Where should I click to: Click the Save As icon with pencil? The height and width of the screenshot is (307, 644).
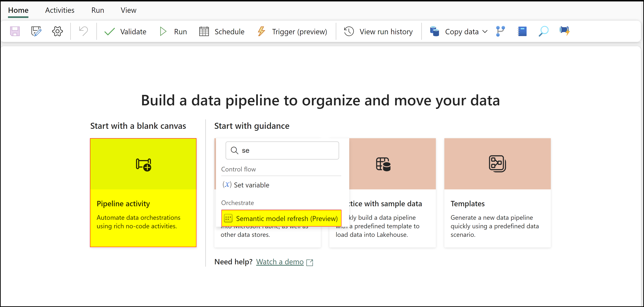[x=36, y=31]
